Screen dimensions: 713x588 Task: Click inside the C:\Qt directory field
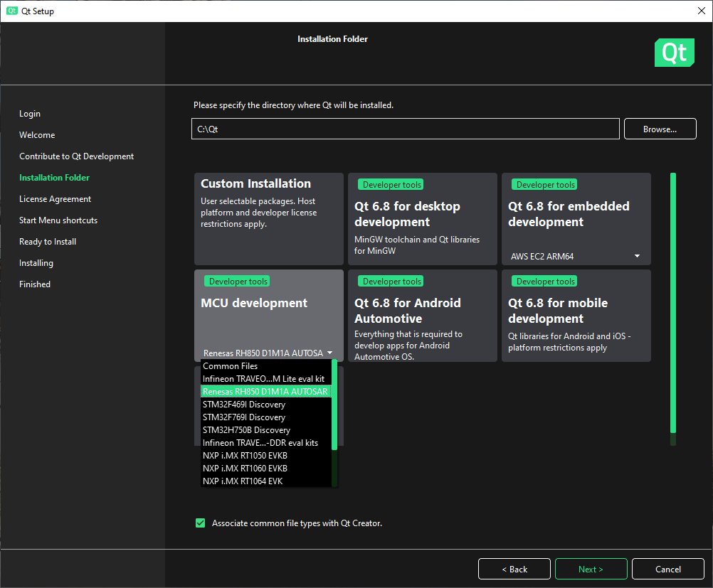[x=404, y=128]
